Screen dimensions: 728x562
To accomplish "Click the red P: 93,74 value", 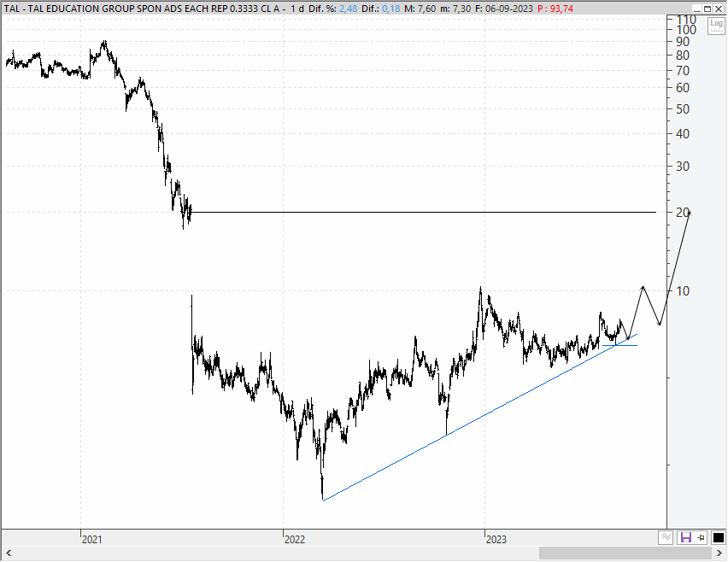I will pyautogui.click(x=555, y=9).
